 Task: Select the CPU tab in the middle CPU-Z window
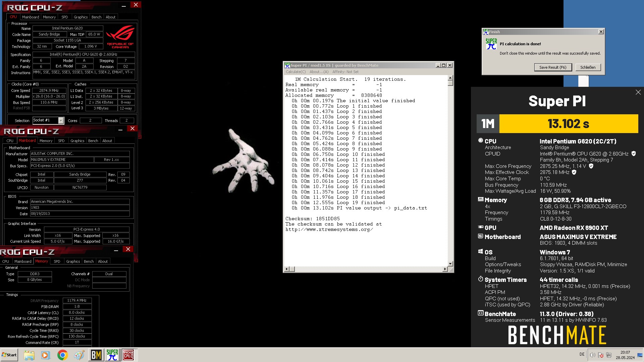[10, 141]
